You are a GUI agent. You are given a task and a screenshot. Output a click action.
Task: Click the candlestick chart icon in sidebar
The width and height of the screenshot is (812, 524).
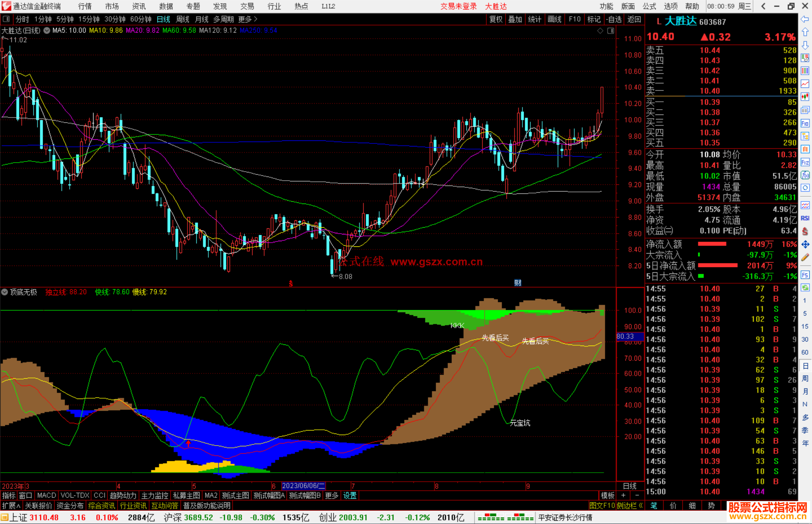pos(805,97)
